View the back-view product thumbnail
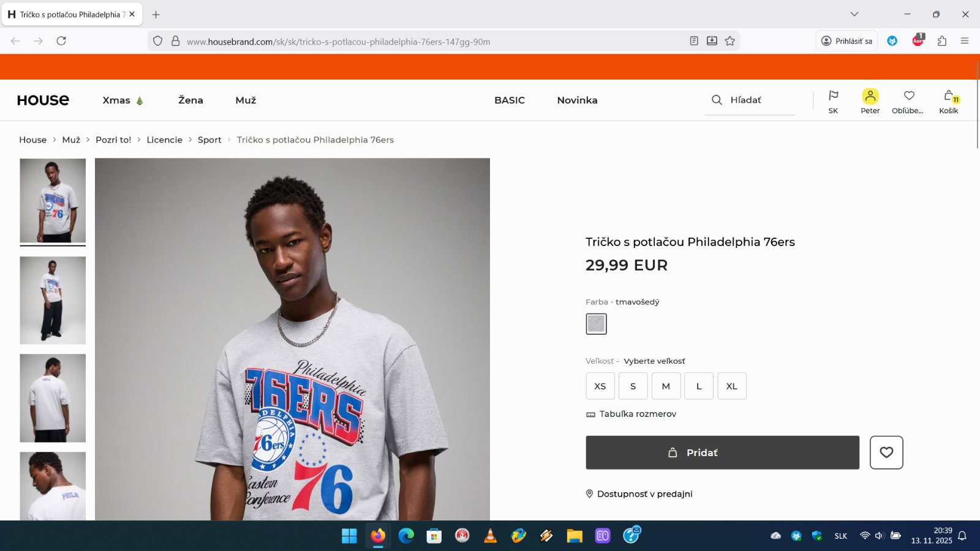980x551 pixels. point(53,398)
